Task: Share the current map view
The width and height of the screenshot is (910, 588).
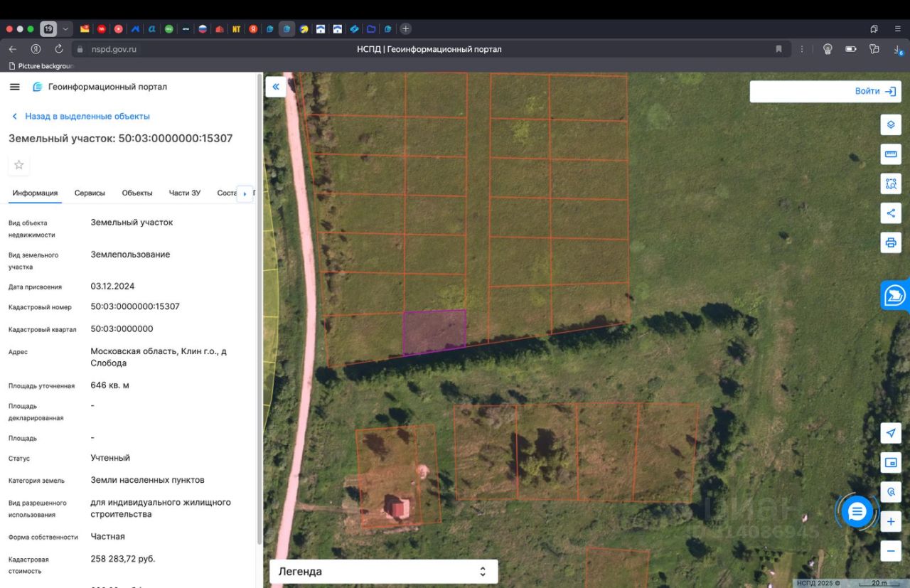Action: click(891, 213)
